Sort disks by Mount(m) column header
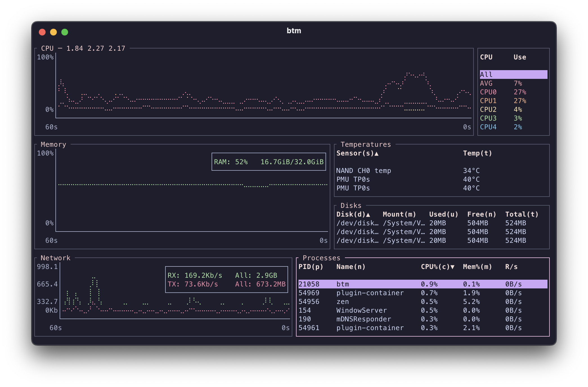This screenshot has width=588, height=387. coord(399,214)
